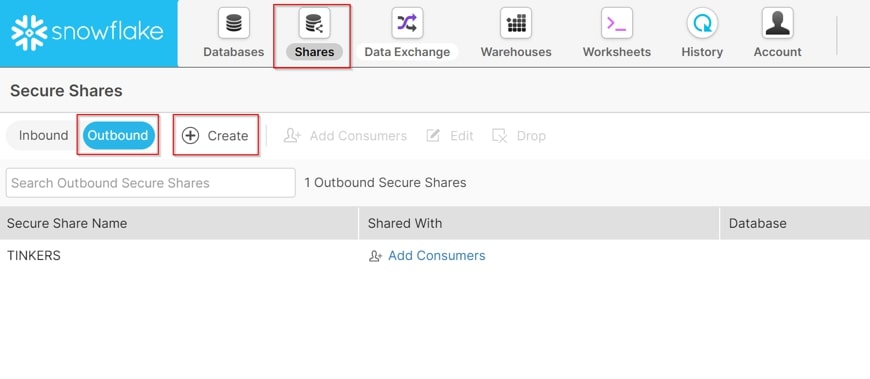Select the TINKERS share row
This screenshot has width=870, height=379.
[435, 256]
